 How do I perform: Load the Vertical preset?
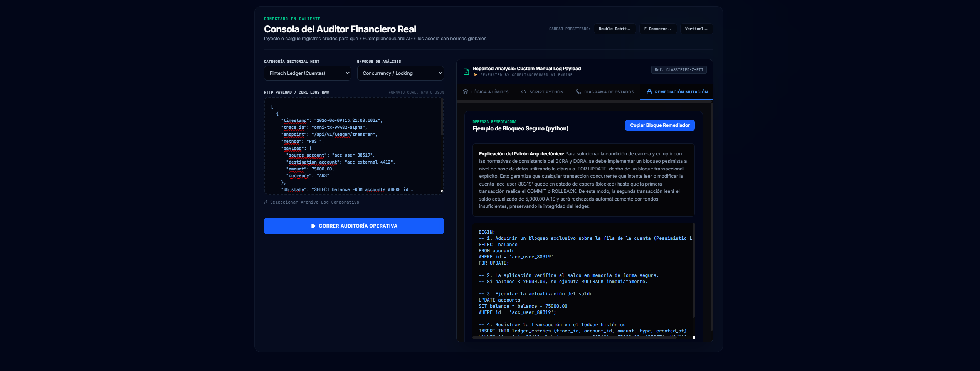[x=696, y=29]
